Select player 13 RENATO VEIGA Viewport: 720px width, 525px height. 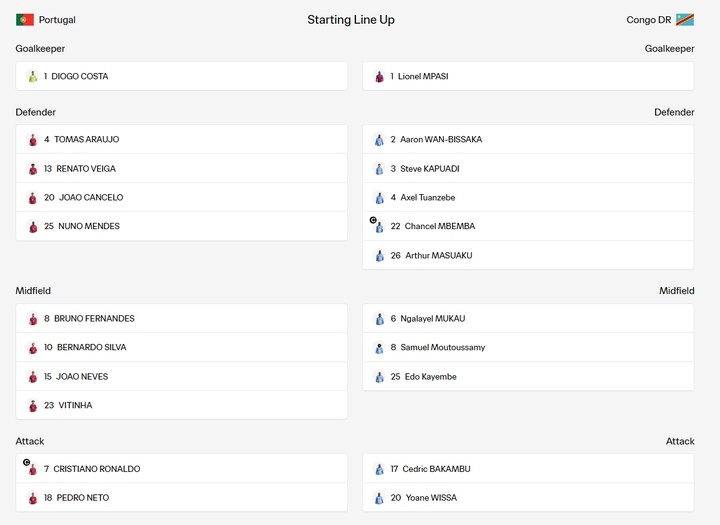coord(181,169)
